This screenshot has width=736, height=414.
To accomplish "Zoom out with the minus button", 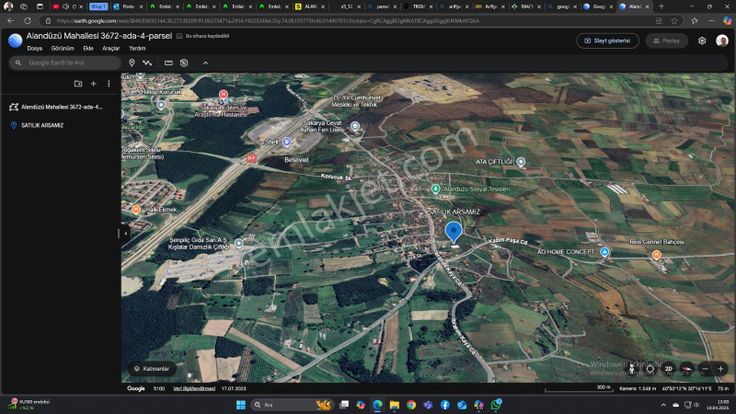I will point(705,369).
